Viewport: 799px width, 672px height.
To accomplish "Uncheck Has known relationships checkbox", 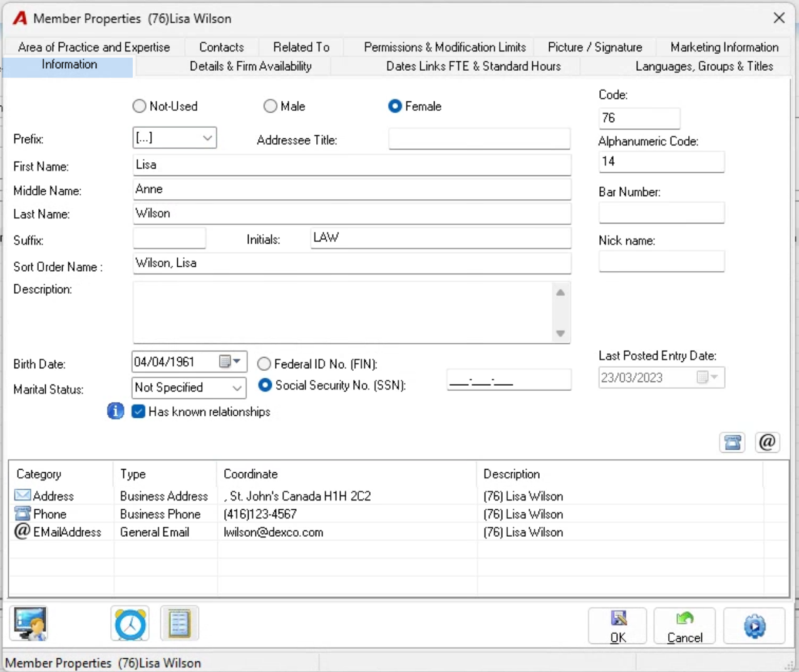I will point(139,411).
